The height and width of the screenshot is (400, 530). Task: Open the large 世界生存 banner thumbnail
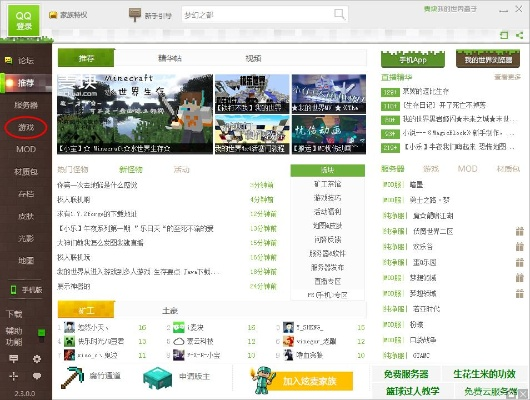[x=135, y=114]
